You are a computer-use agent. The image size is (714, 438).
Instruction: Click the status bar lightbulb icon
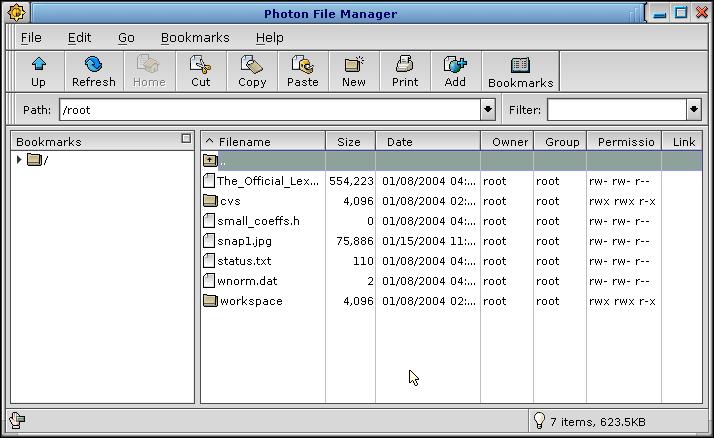click(x=539, y=421)
